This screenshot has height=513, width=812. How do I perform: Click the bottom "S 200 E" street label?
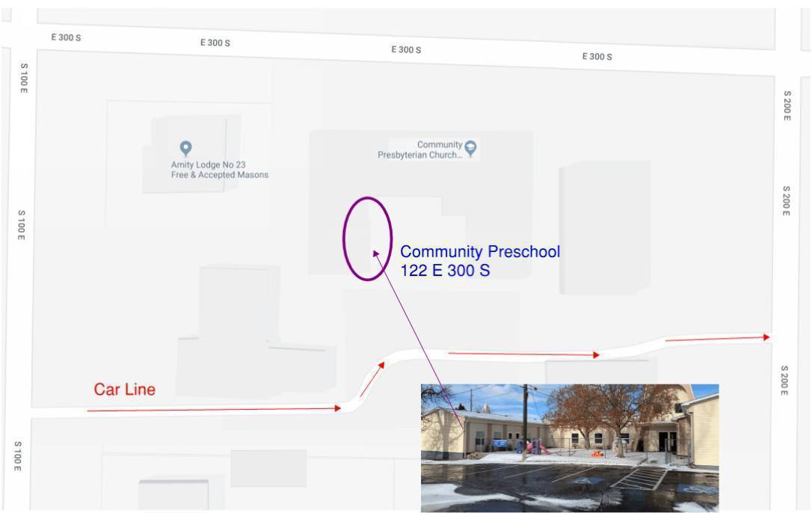click(784, 380)
